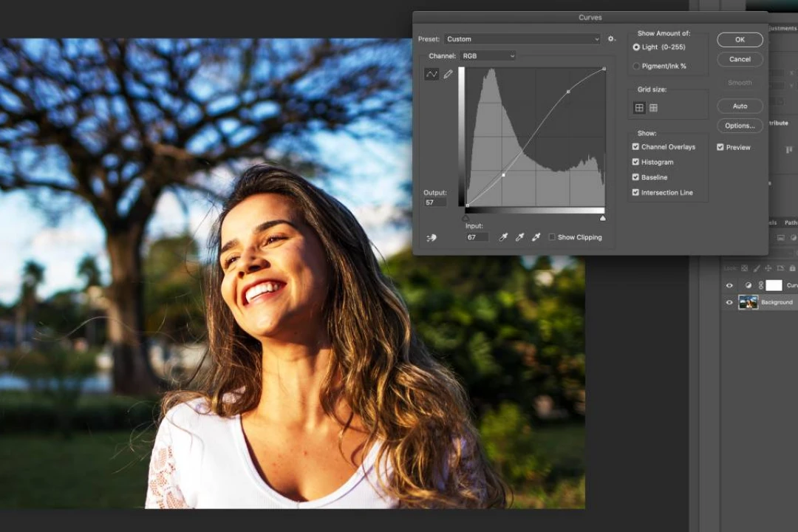Image resolution: width=798 pixels, height=532 pixels.
Task: Click the lock all icon in Layers
Action: (792, 267)
